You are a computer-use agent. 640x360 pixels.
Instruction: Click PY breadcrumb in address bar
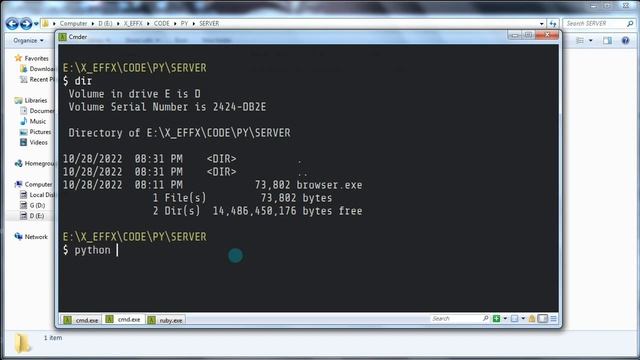tap(184, 24)
